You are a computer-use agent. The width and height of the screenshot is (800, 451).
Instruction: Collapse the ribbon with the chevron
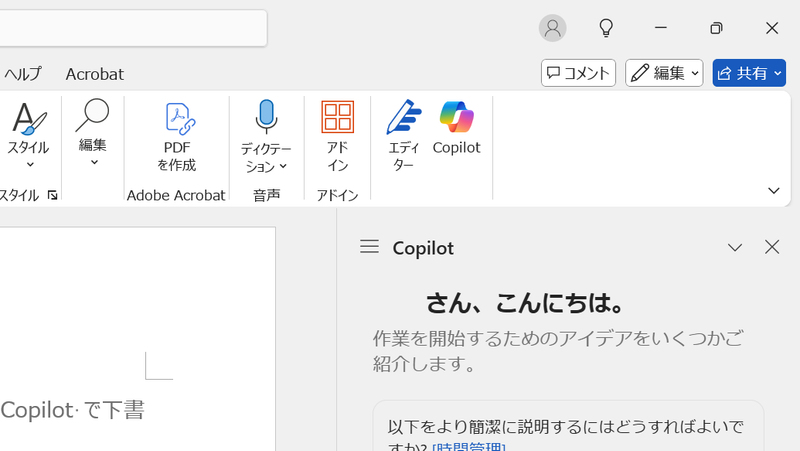[x=773, y=191]
